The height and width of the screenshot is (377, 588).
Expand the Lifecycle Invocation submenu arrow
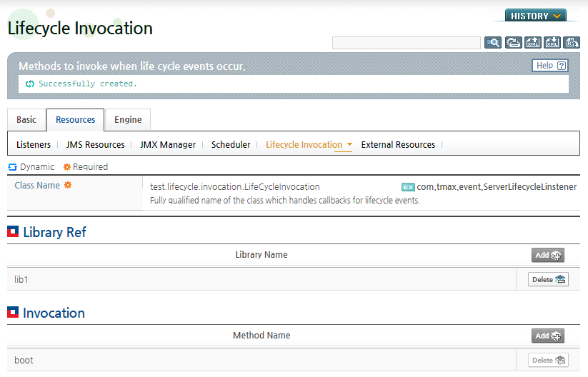pyautogui.click(x=349, y=144)
